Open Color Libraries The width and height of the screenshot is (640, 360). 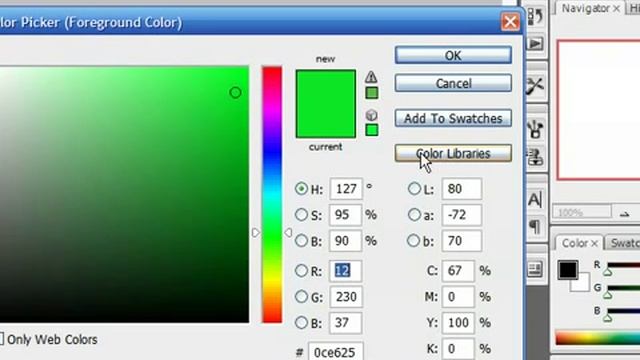[x=453, y=153]
